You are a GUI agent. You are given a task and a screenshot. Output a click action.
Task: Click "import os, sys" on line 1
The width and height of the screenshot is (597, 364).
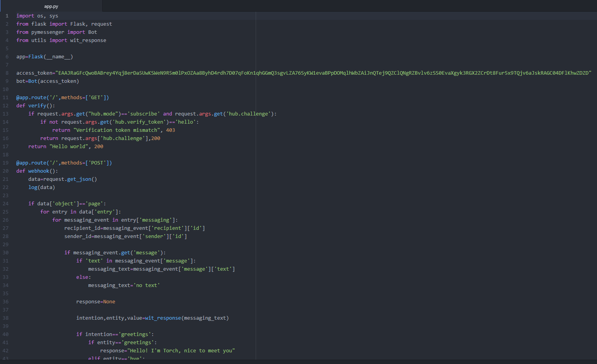37,16
